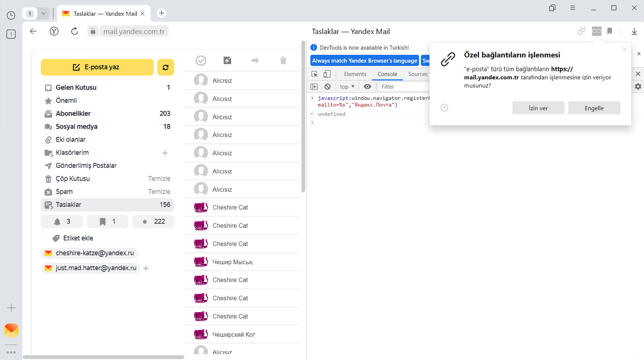The image size is (644, 360).
Task: Click the Engelle button
Action: (594, 108)
